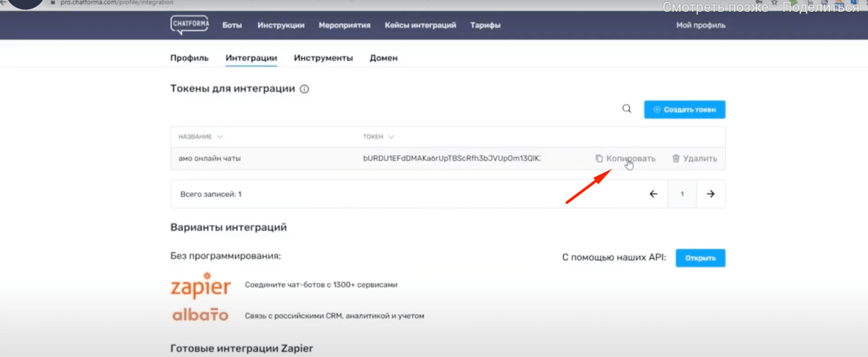The image size is (868, 357).
Task: Sort by ТОКЕН column chevron
Action: (391, 137)
